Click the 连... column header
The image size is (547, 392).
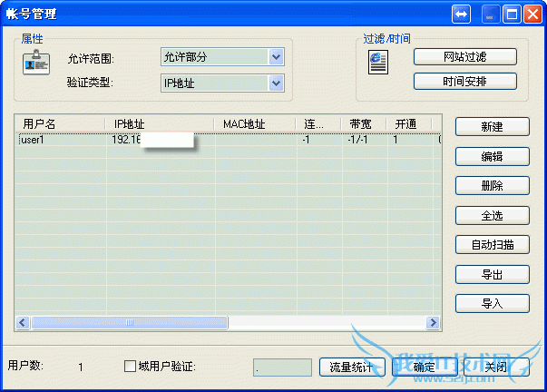tap(318, 124)
